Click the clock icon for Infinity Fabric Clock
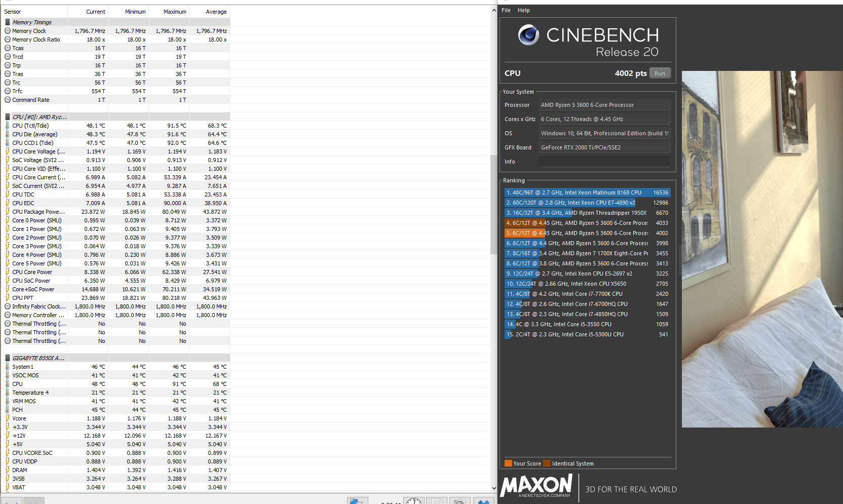Viewport: 843px width, 504px height. pyautogui.click(x=8, y=306)
